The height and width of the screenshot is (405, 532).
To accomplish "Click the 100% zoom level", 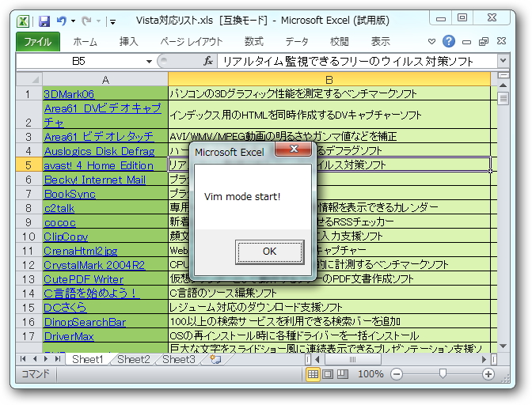I will point(370,374).
